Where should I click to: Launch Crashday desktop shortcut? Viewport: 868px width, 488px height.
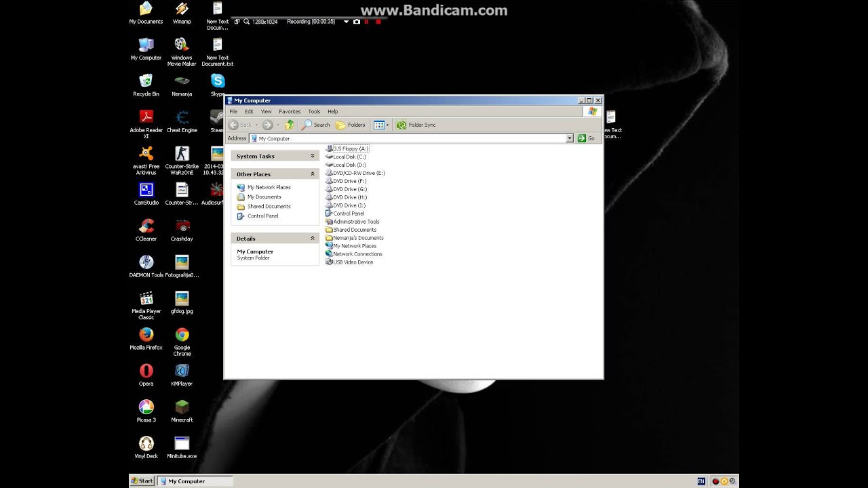tap(182, 230)
